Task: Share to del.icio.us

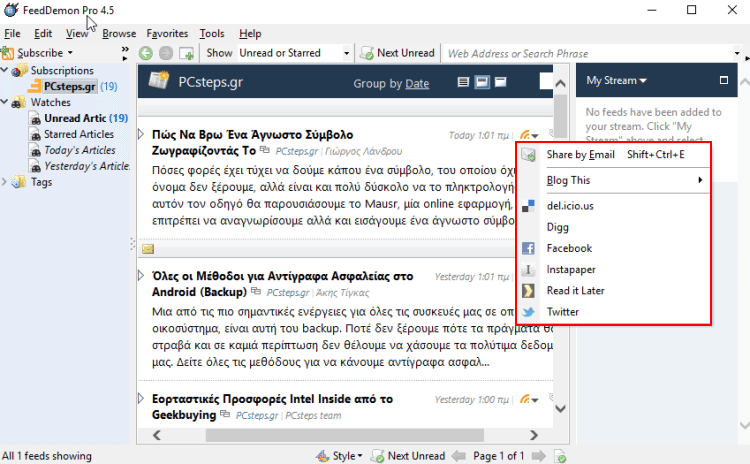Action: (x=614, y=206)
